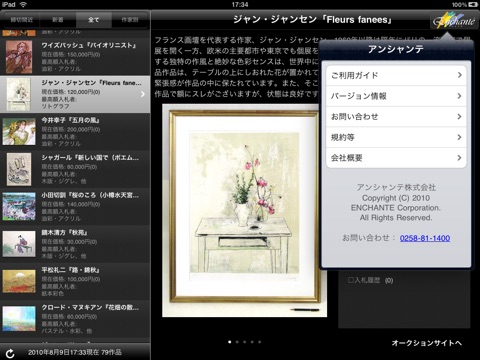Tap the framed flower painting image
This screenshot has width=480, height=360.
(244, 211)
